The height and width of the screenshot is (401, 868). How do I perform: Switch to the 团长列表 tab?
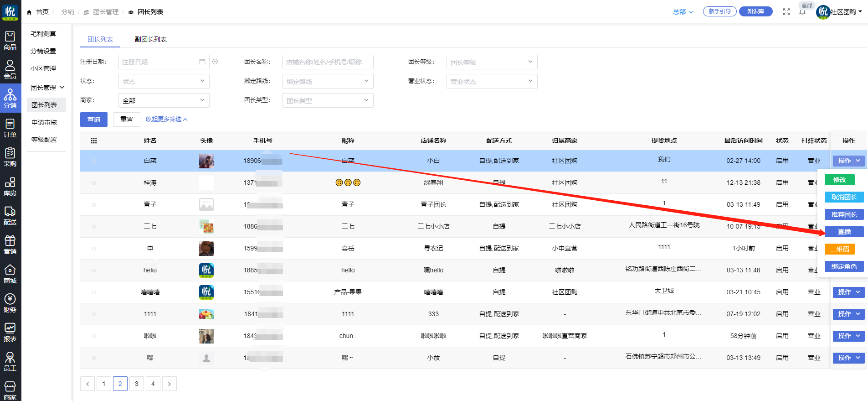(x=100, y=39)
